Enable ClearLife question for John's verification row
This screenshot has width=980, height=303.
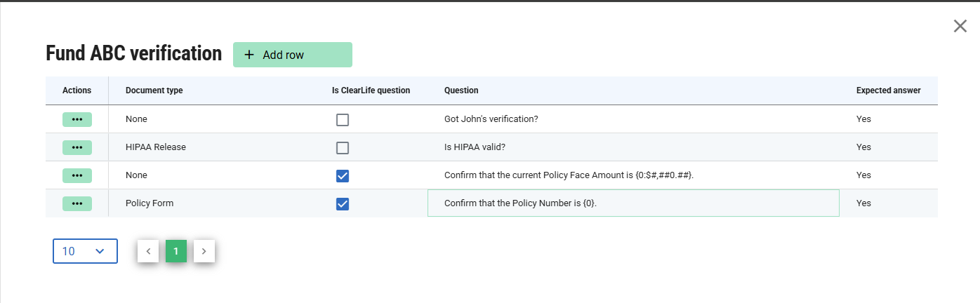[343, 120]
